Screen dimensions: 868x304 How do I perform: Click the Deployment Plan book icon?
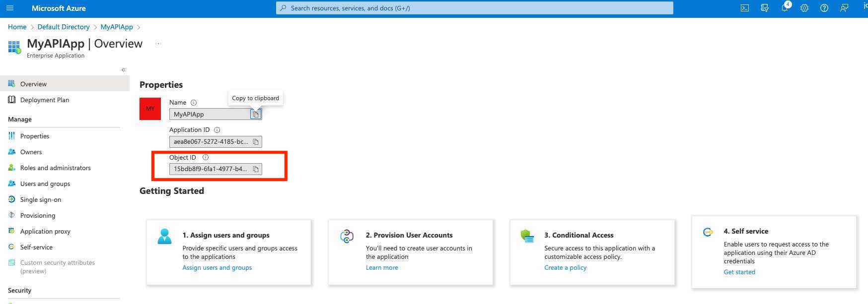pos(11,100)
